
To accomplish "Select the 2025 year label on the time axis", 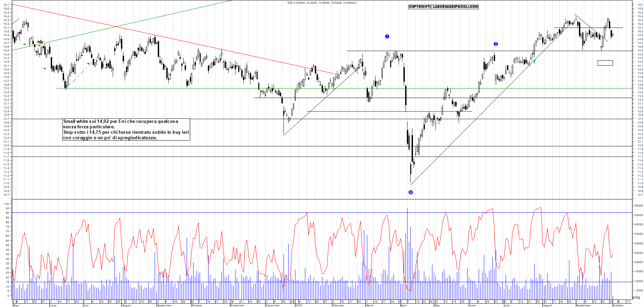I will point(298,305).
